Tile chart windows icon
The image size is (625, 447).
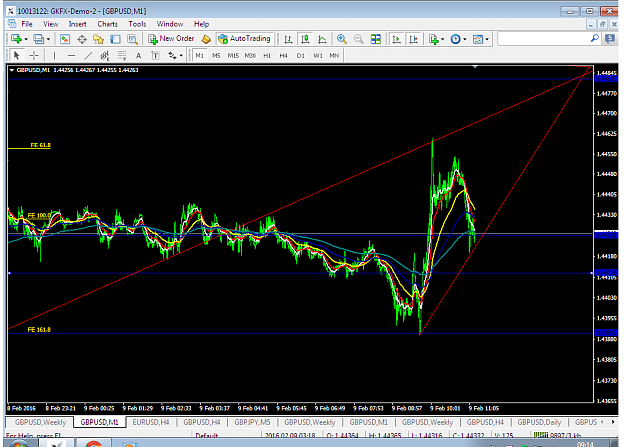[x=375, y=39]
